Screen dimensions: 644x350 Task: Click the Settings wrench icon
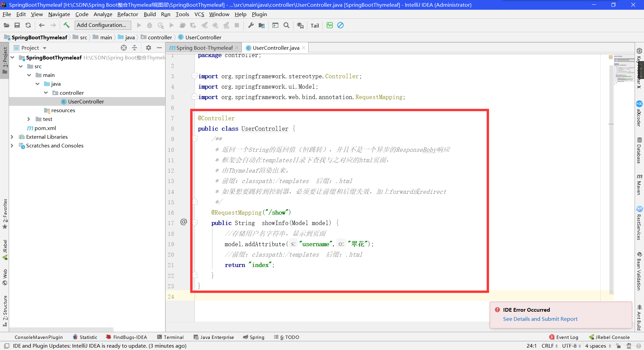coord(251,25)
